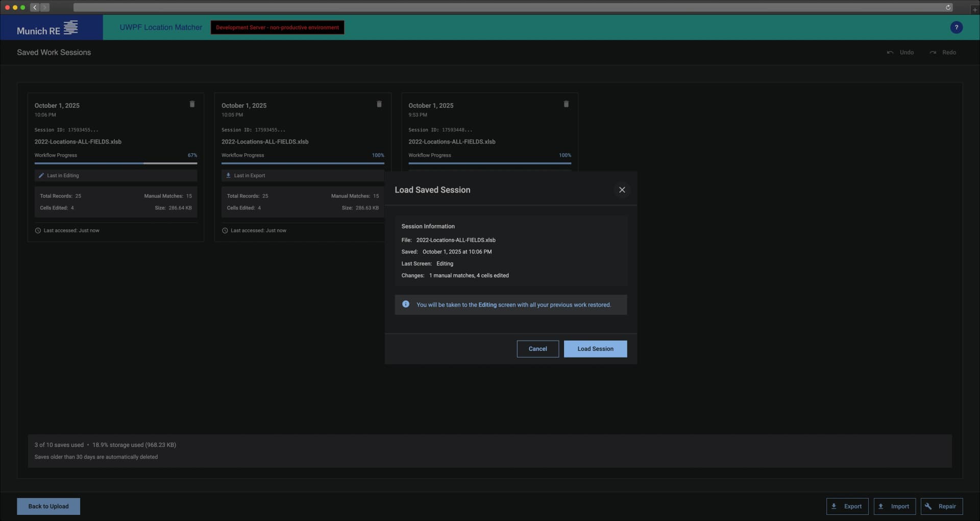Open the help question mark icon
The width and height of the screenshot is (980, 521).
pyautogui.click(x=957, y=28)
